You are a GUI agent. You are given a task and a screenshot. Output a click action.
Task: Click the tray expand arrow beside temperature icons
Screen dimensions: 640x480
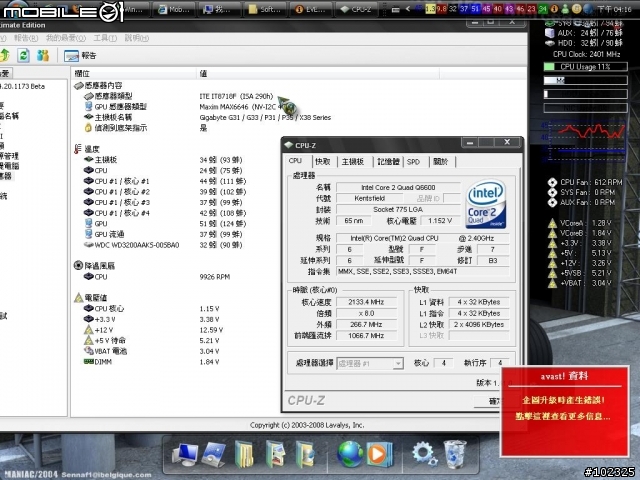407,9
